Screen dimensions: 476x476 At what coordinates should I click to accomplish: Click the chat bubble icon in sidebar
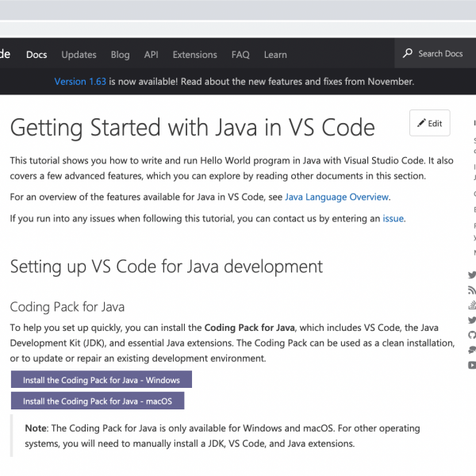pyautogui.click(x=473, y=350)
